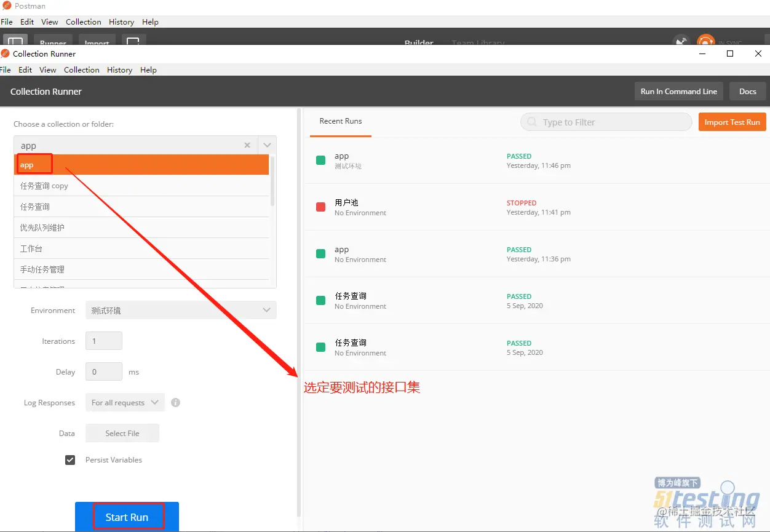Click the STOPPED status label
This screenshot has height=532, width=770.
[522, 202]
